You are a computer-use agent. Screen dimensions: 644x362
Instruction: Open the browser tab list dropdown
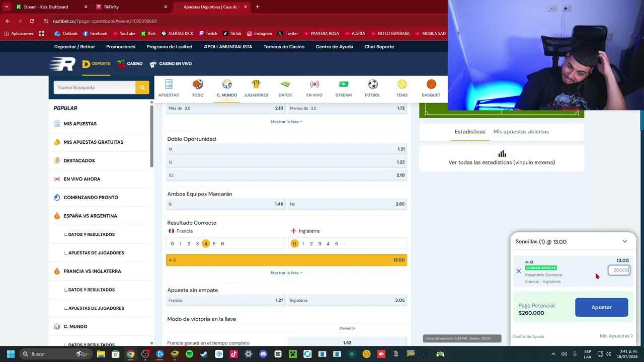click(7, 7)
